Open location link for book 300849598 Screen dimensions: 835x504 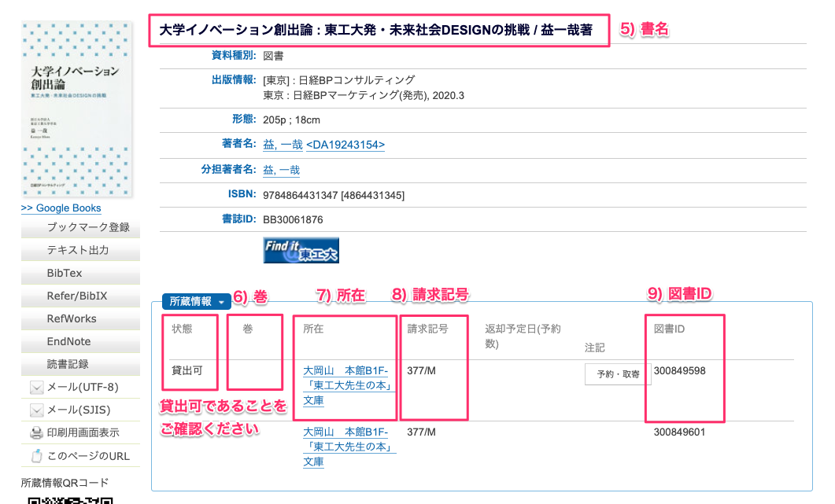coord(349,385)
